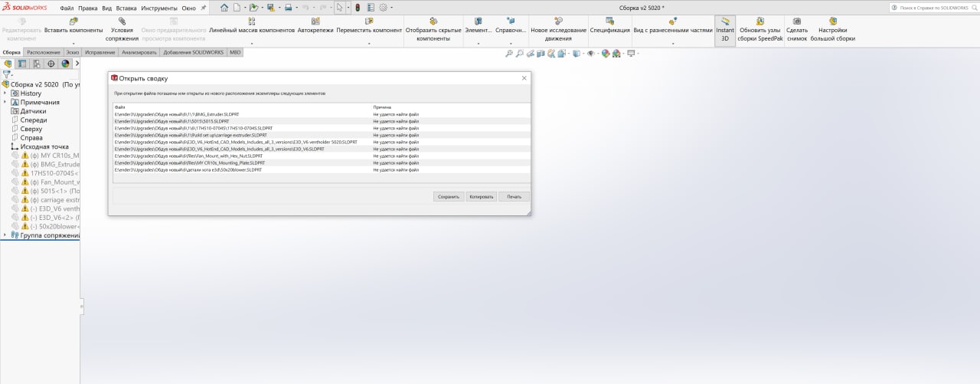Click Сохранить button in the dialog
The height and width of the screenshot is (384, 980).
click(x=448, y=196)
